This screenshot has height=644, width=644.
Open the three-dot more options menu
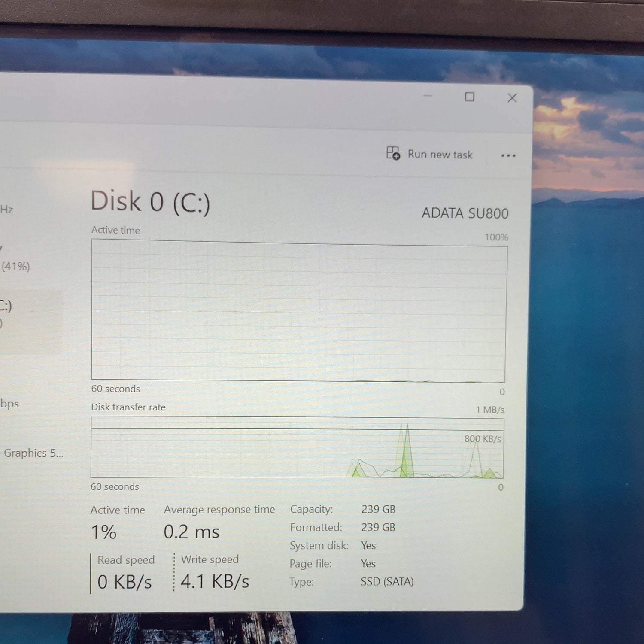click(508, 155)
